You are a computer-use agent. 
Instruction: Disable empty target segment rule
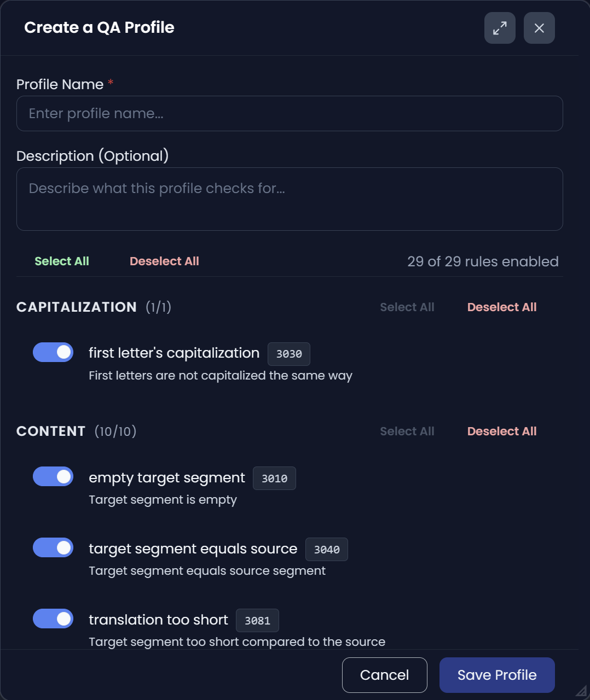point(53,476)
